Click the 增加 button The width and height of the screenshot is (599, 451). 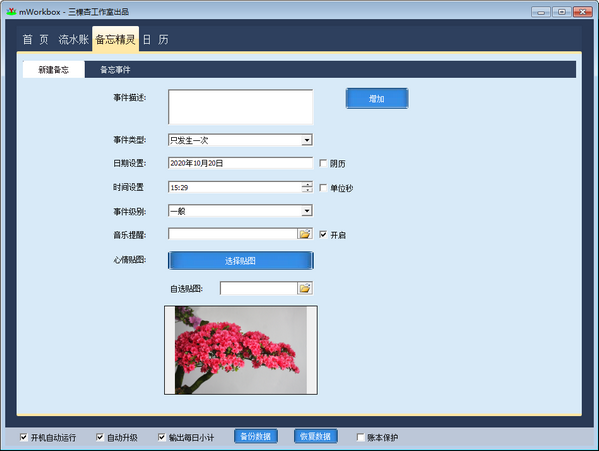(x=377, y=99)
